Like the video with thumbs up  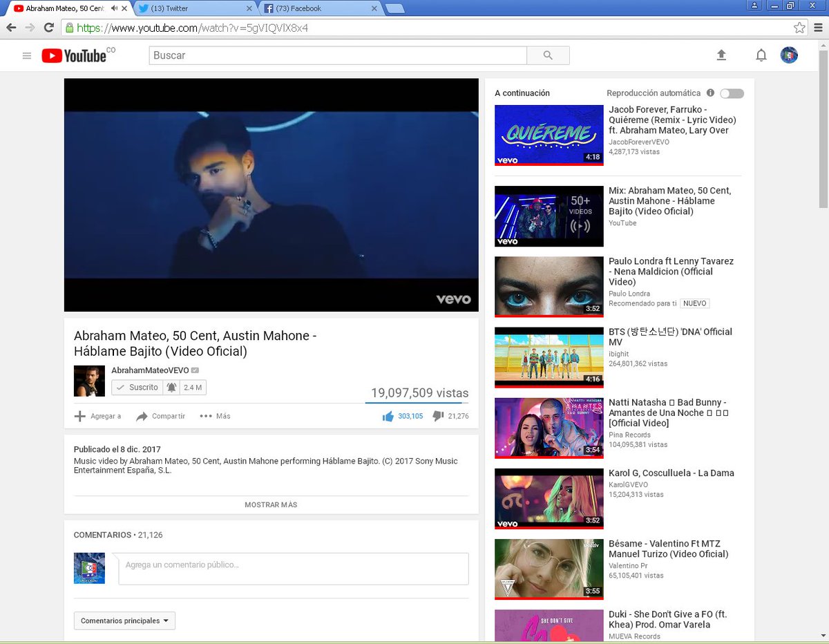click(x=388, y=416)
